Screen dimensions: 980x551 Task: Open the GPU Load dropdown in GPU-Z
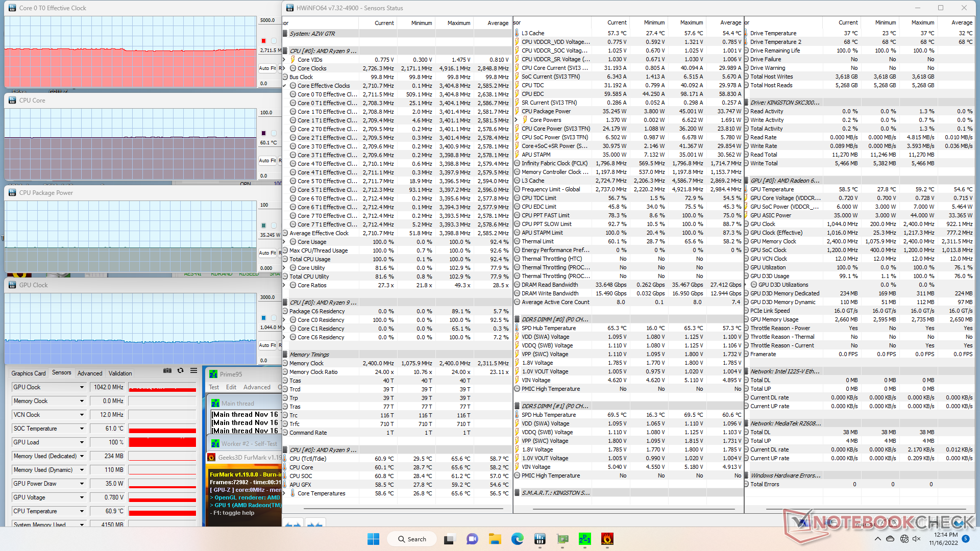click(82, 442)
